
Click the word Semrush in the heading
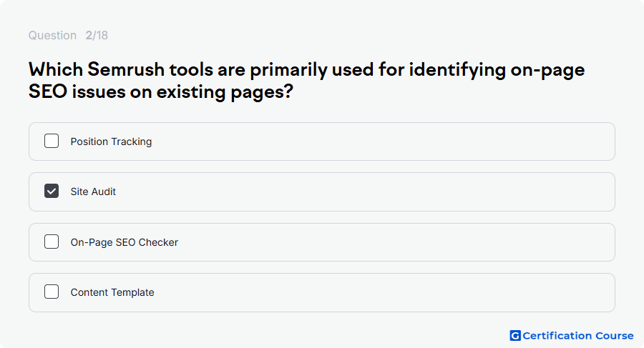point(126,69)
